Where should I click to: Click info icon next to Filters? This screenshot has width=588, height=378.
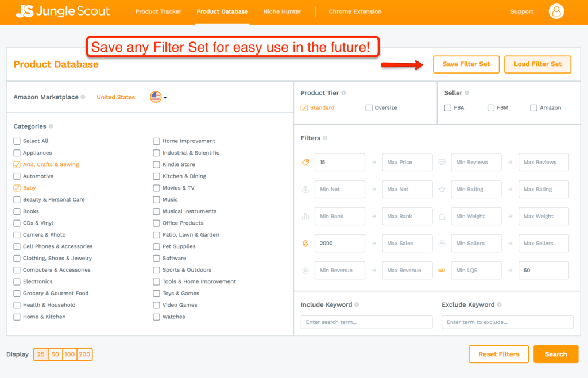pos(325,138)
